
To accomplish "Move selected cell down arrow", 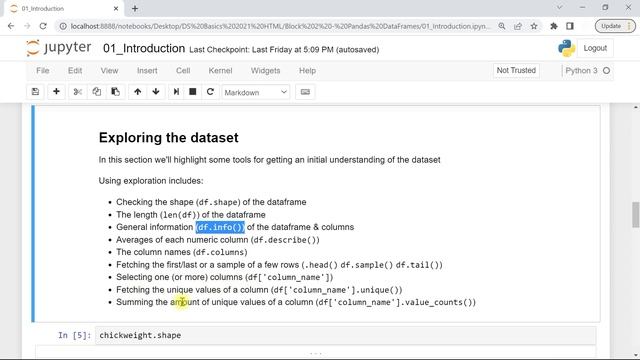I will coord(156,92).
